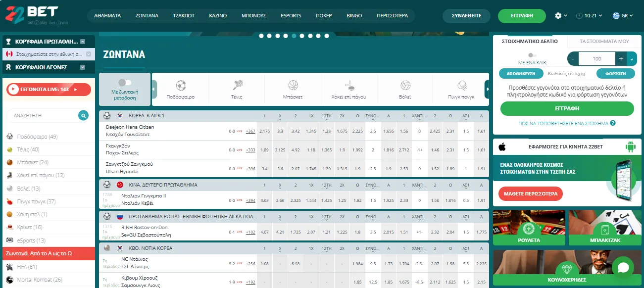The width and height of the screenshot is (644, 288).
Task: Open ΑΘΛΗΜΑΤΑ menu
Action: tap(106, 16)
